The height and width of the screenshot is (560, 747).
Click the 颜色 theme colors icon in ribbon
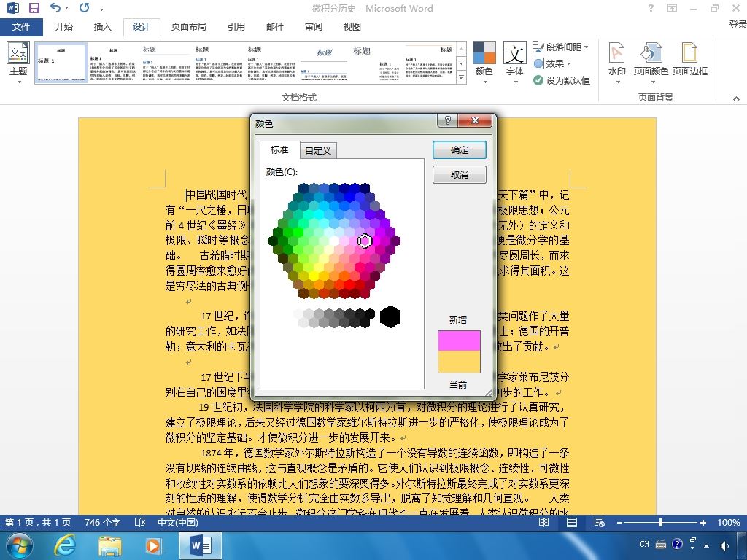coord(484,62)
